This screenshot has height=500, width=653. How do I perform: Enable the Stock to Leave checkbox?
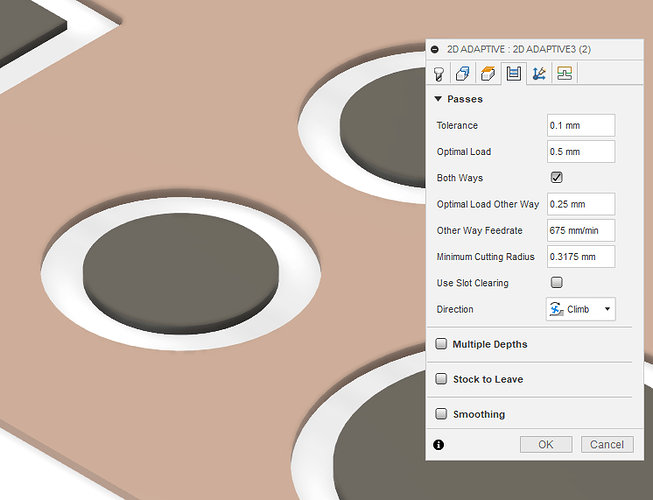[441, 379]
